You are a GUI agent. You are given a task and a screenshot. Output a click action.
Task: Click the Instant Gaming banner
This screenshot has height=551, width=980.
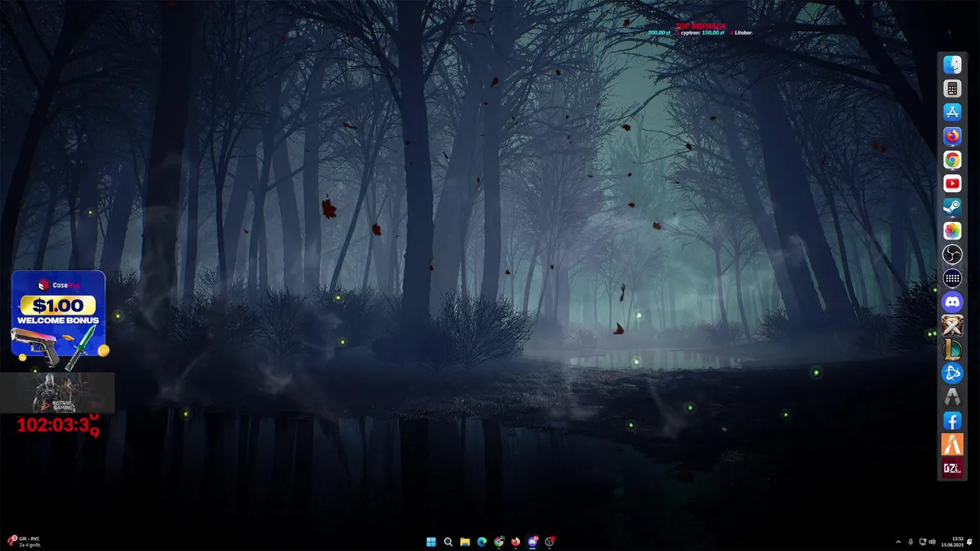coord(57,393)
